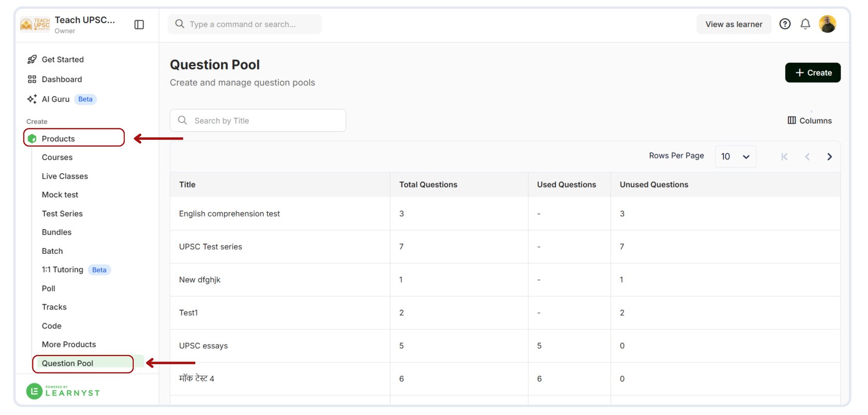Focus the command or search box
868x415 pixels.
245,24
